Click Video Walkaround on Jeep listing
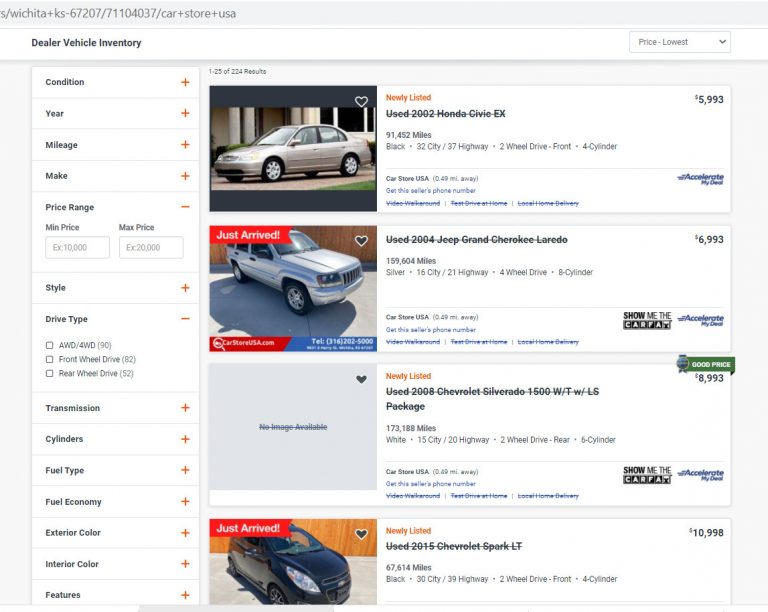The image size is (768, 612). tap(413, 342)
